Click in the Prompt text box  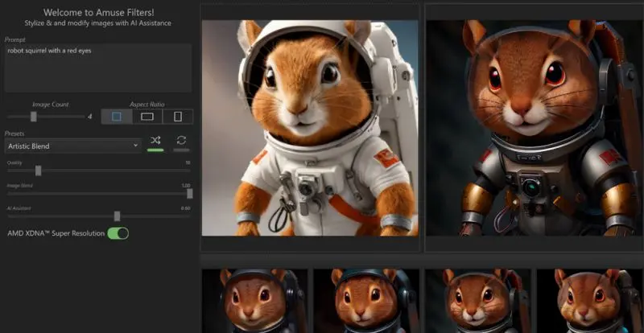97,68
